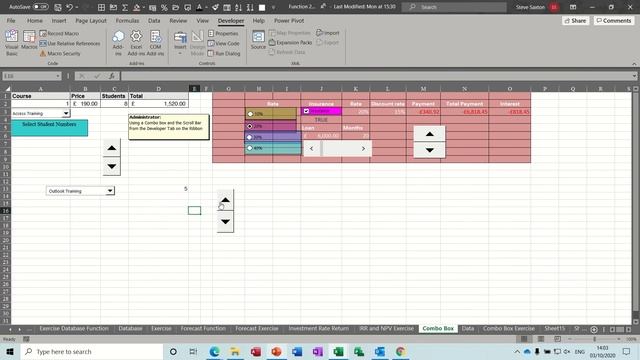Open COM Add-ins manager
640x360 pixels.
(x=155, y=42)
